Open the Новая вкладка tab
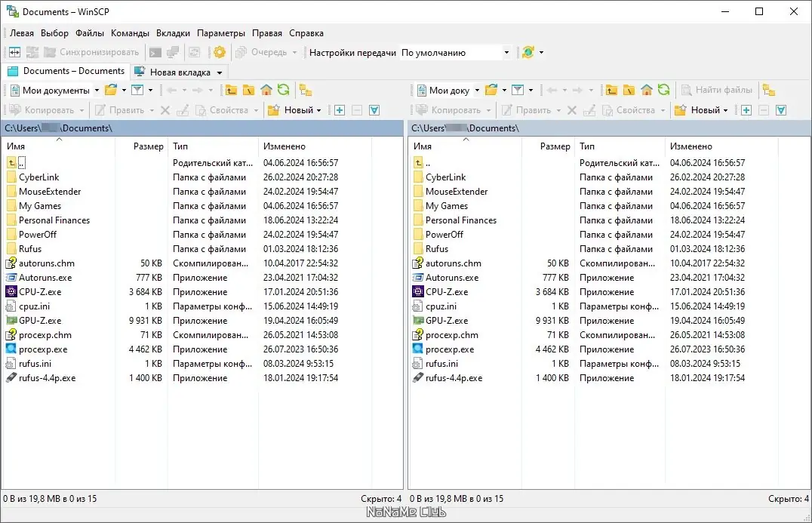 180,72
